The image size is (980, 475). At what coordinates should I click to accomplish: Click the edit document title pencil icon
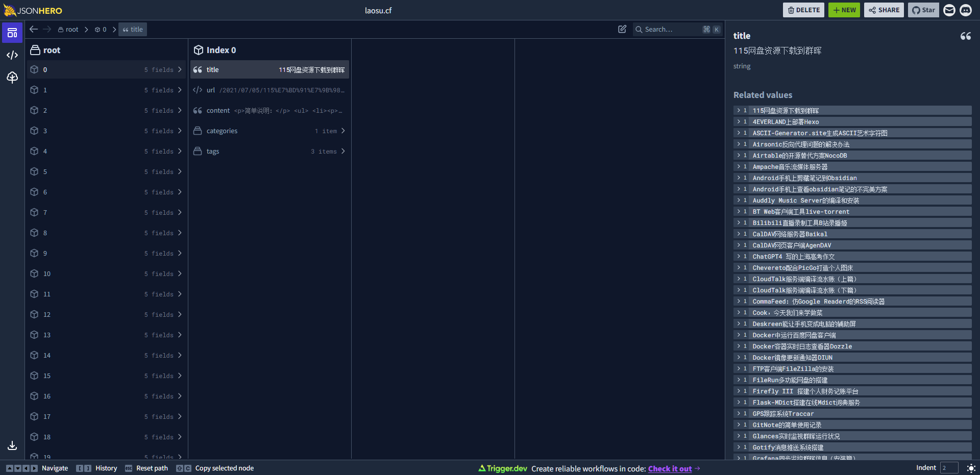(x=622, y=29)
